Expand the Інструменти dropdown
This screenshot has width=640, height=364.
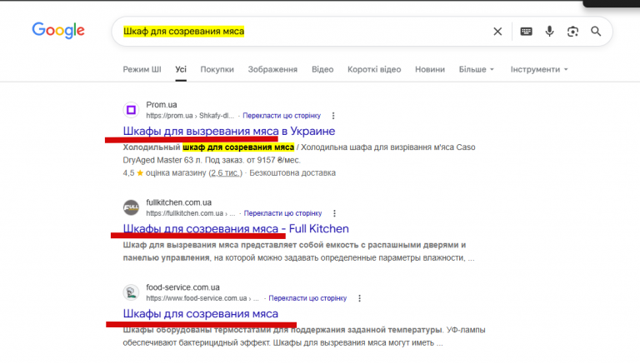click(x=539, y=69)
